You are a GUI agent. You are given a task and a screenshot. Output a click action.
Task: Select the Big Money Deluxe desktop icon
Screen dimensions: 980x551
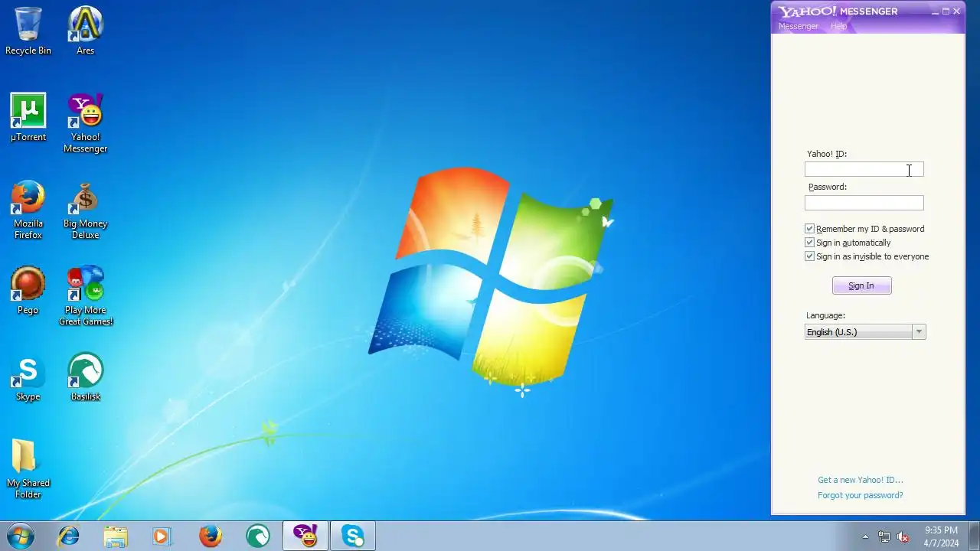click(x=85, y=209)
